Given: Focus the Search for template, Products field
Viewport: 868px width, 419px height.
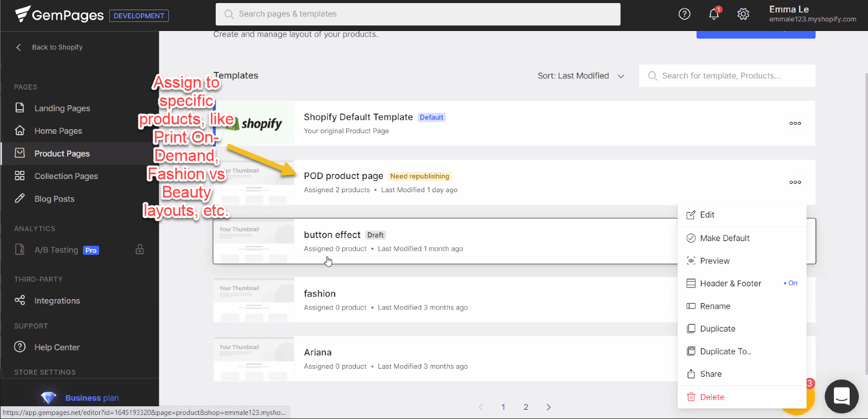Looking at the screenshot, I should point(727,76).
